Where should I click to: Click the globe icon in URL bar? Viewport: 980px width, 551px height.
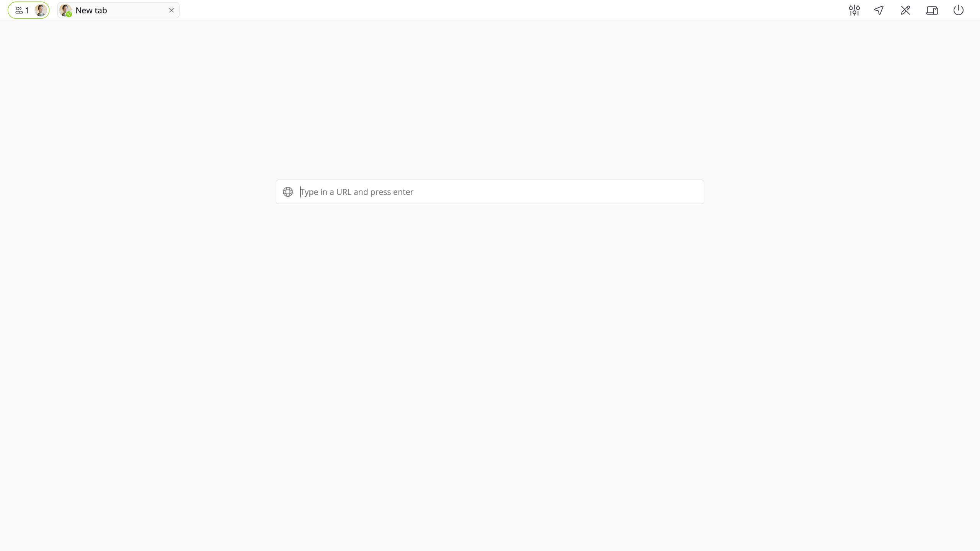288,192
